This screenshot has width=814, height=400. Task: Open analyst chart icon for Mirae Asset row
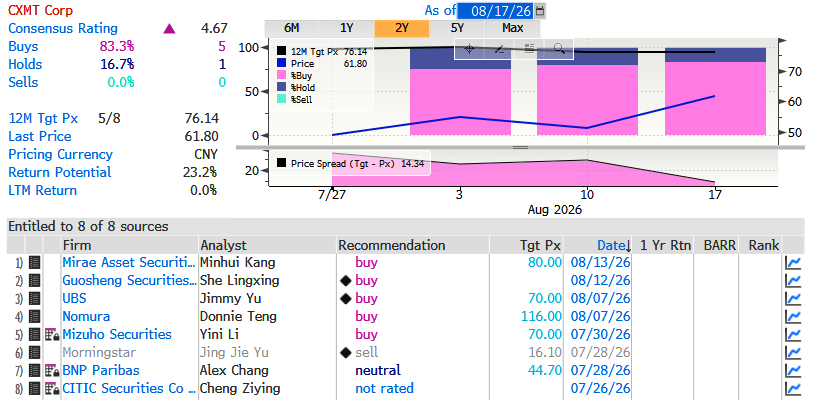[x=793, y=263]
